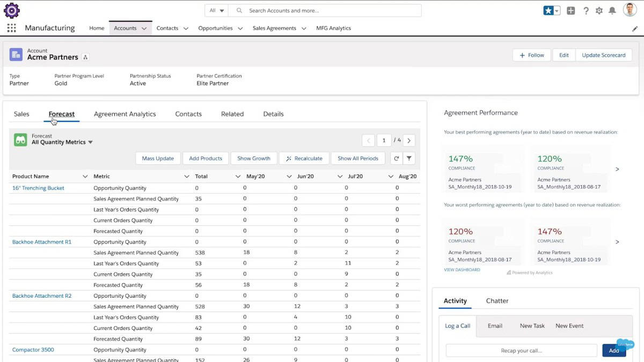Open the forecast filter funnel icon
Image resolution: width=644 pixels, height=362 pixels.
pos(409,158)
